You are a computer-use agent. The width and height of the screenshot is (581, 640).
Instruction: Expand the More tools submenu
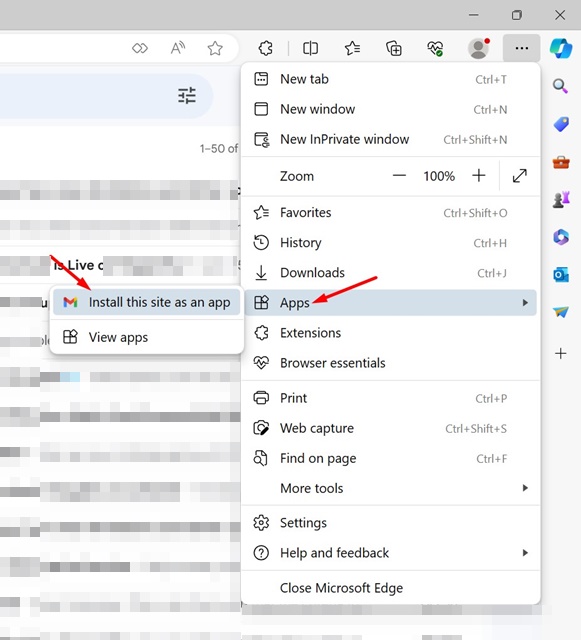(x=391, y=488)
